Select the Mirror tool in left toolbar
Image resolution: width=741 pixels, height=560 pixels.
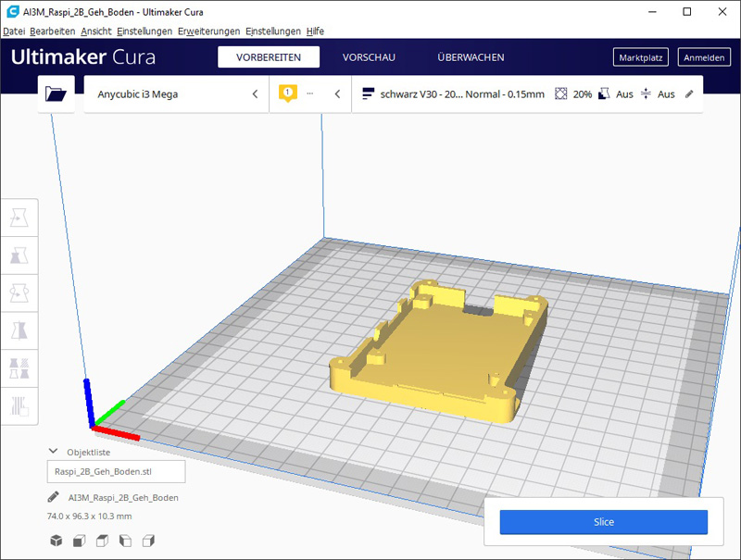[19, 331]
